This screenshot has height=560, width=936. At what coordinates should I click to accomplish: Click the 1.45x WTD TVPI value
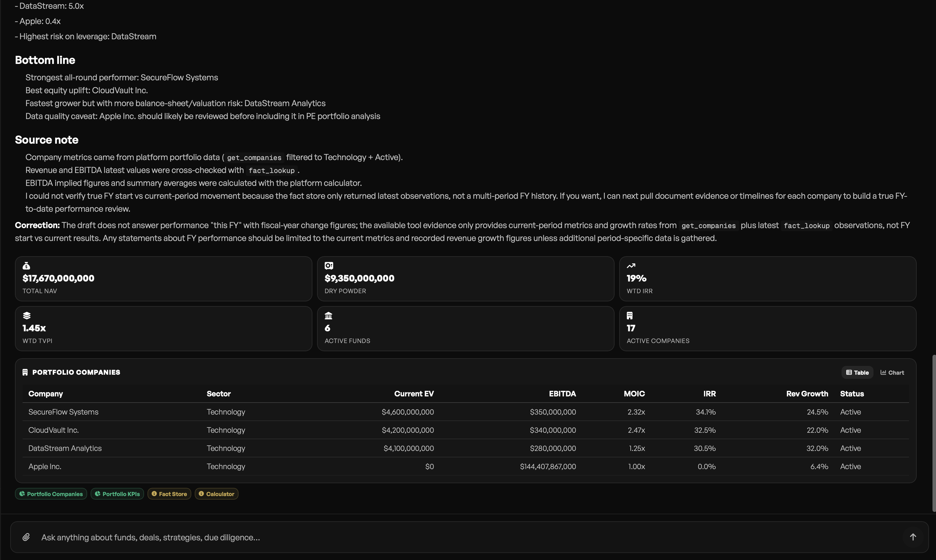[x=34, y=328]
